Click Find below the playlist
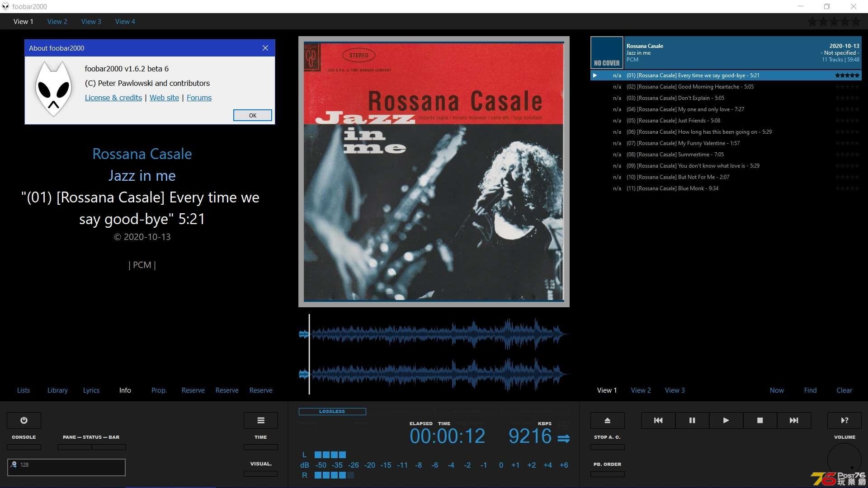The height and width of the screenshot is (488, 868). 810,390
